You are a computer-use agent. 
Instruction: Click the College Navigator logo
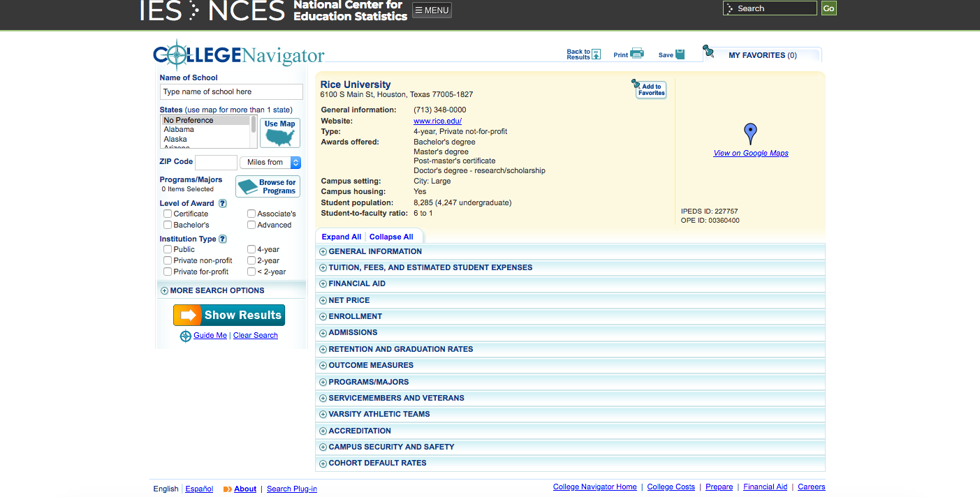tap(239, 54)
